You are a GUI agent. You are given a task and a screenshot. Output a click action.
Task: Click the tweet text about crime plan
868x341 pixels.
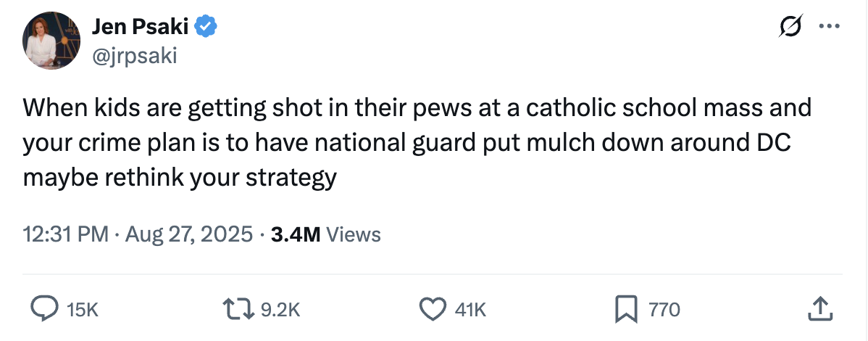[x=406, y=143]
